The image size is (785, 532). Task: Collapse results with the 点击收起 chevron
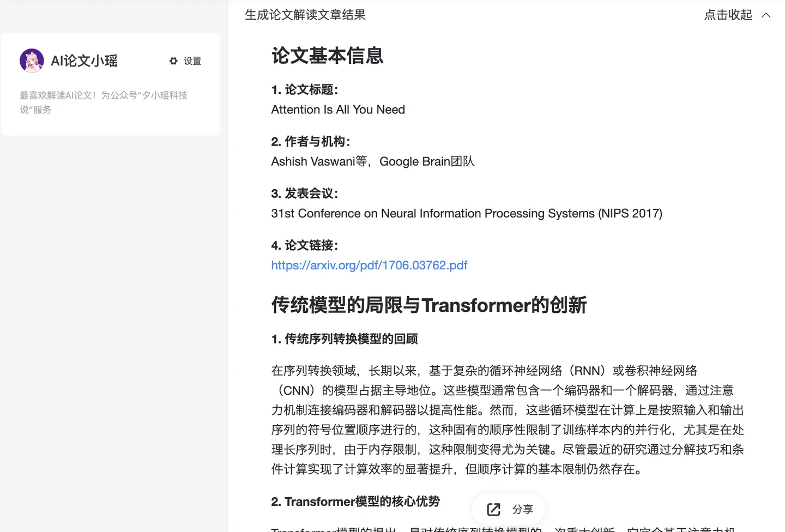(x=766, y=15)
